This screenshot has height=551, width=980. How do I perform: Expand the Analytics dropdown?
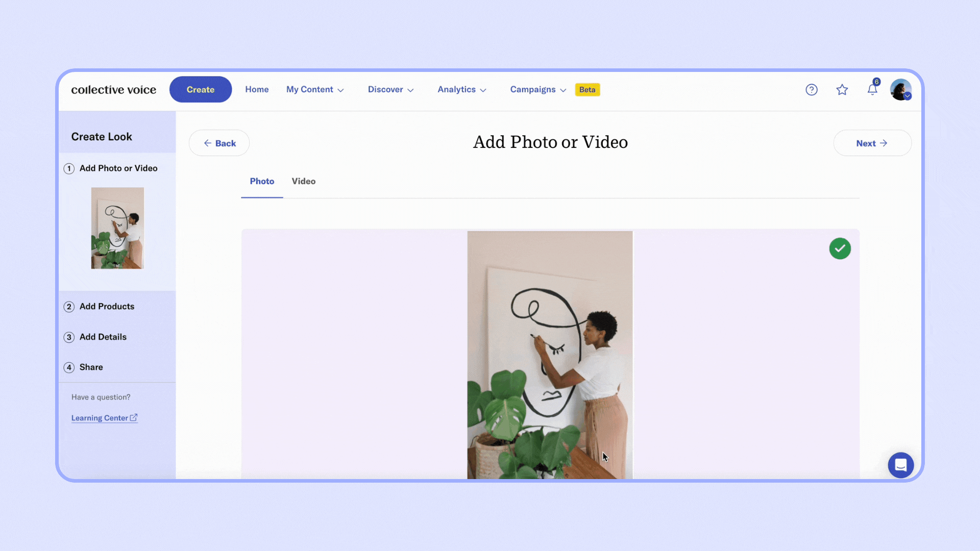tap(462, 89)
